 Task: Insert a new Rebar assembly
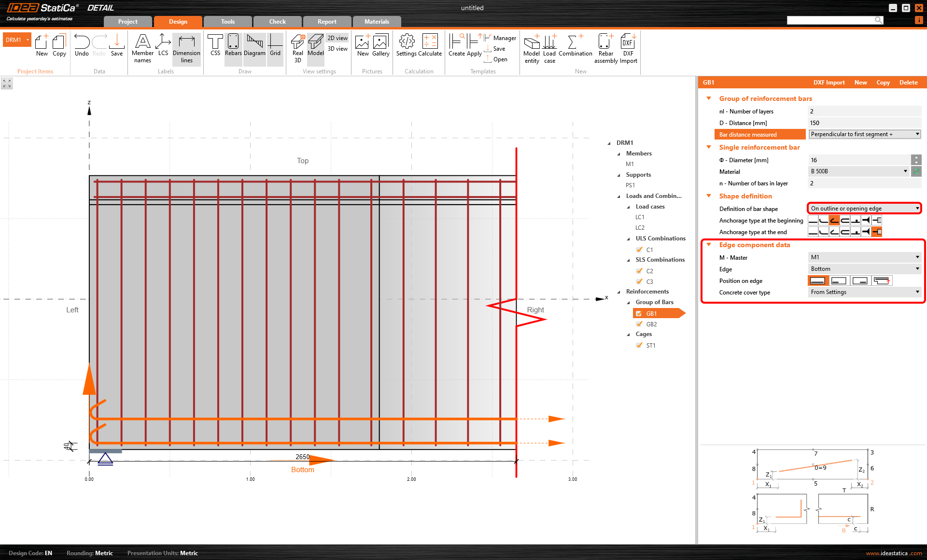point(605,47)
